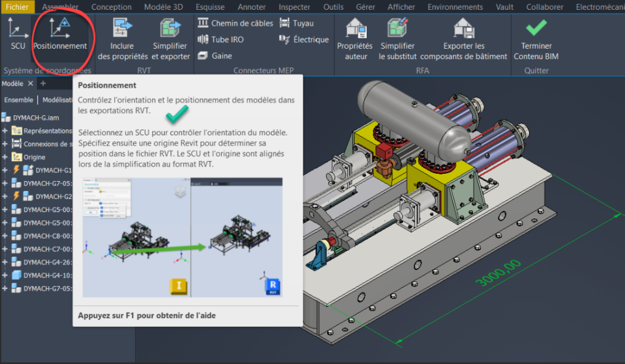
Task: Select the DYMACH-G4-26 tree row
Action: coord(42,262)
